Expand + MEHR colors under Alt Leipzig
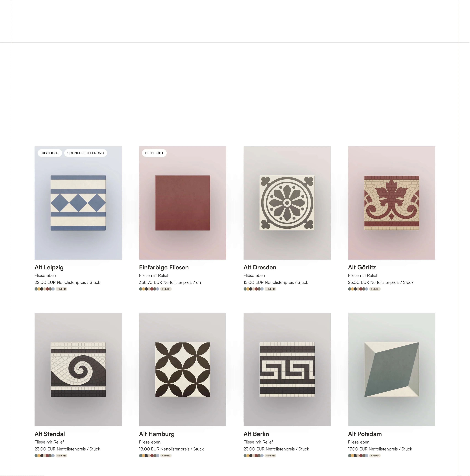The width and height of the screenshot is (470, 476). pos(61,289)
